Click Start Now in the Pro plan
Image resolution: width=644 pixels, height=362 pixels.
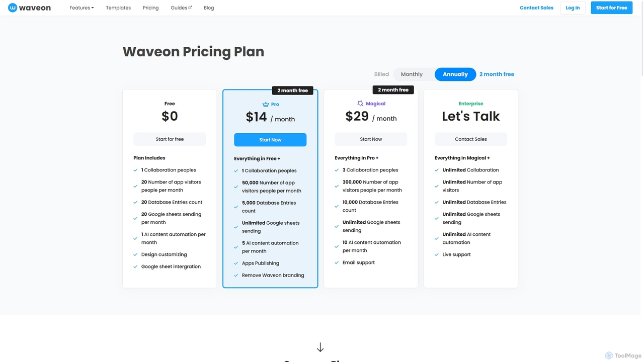pos(270,140)
